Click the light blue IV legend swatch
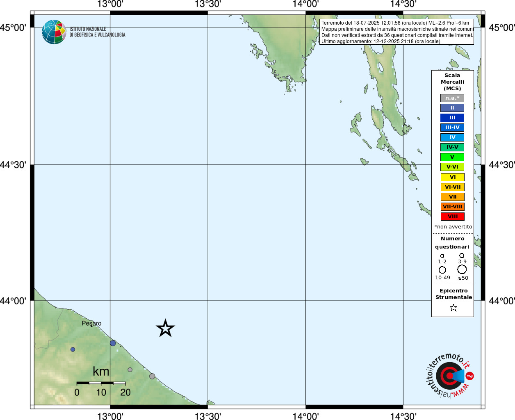515x420 pixels. [x=452, y=137]
